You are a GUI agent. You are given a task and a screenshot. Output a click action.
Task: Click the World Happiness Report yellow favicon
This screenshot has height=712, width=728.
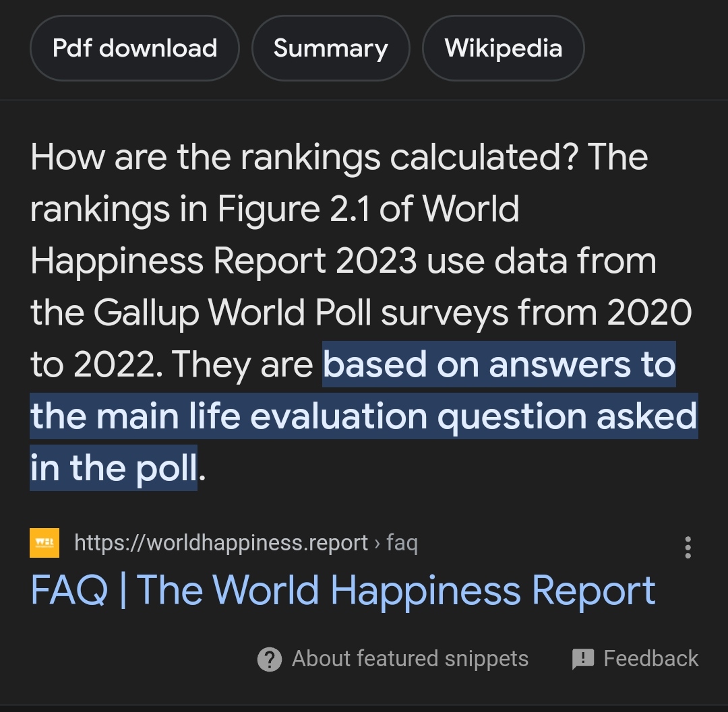(44, 543)
